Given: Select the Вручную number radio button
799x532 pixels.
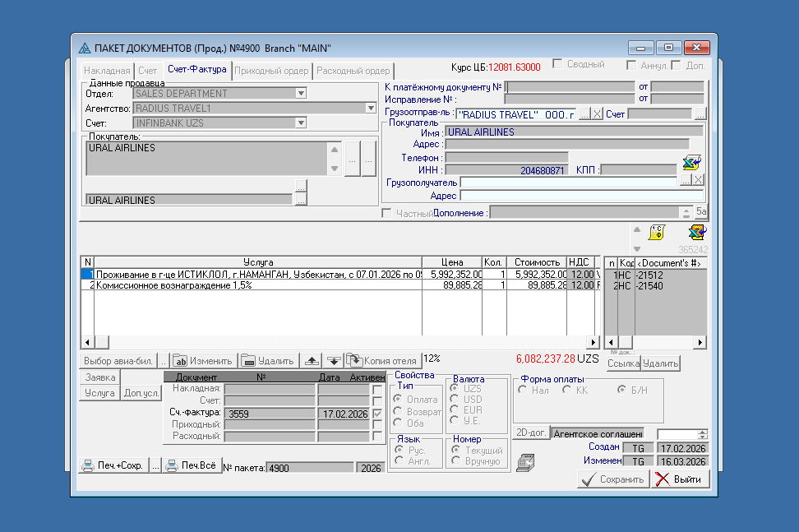Looking at the screenshot, I should point(456,460).
